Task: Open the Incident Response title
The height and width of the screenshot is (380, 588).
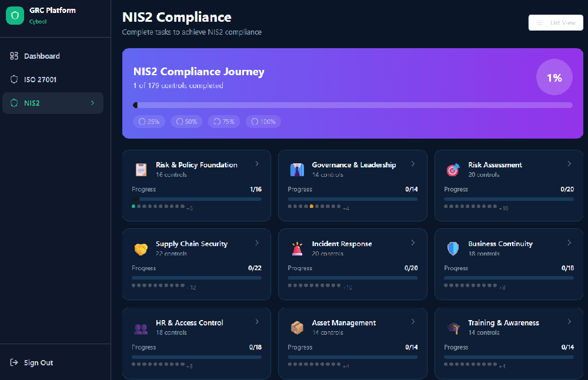Action: click(342, 244)
